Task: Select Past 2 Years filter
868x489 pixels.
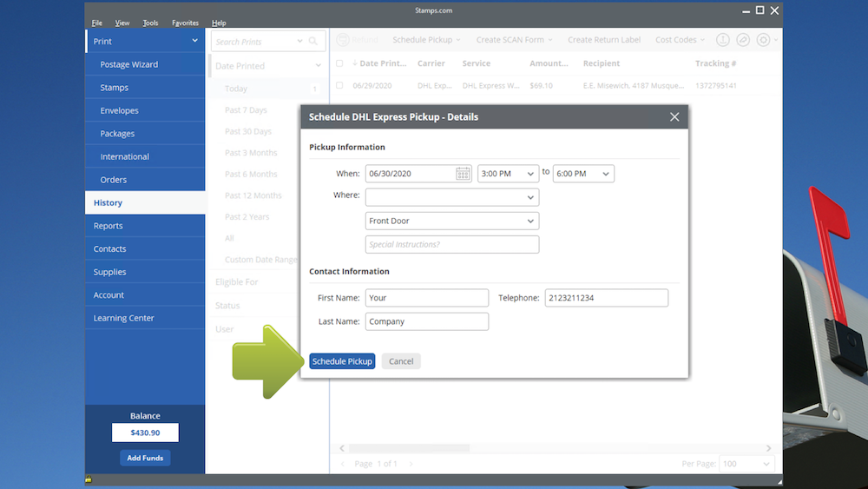Action: click(247, 216)
